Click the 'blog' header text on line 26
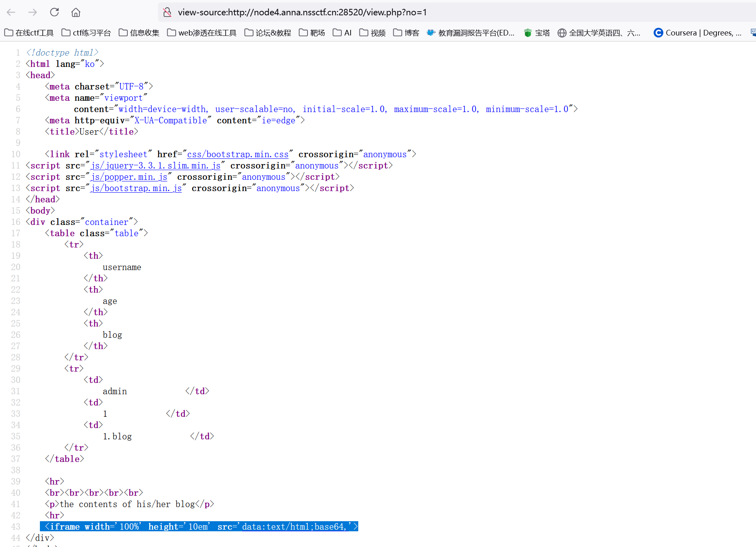756x547 pixels. (x=112, y=335)
